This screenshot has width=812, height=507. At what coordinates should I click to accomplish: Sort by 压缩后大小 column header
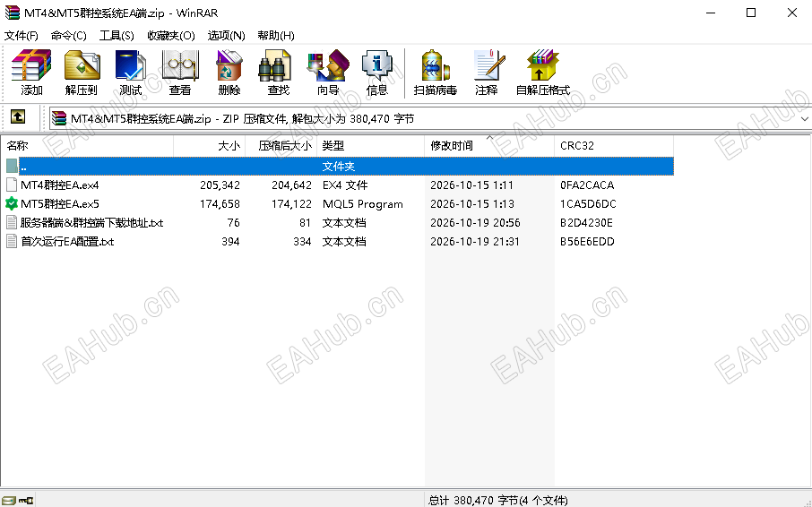pos(281,146)
